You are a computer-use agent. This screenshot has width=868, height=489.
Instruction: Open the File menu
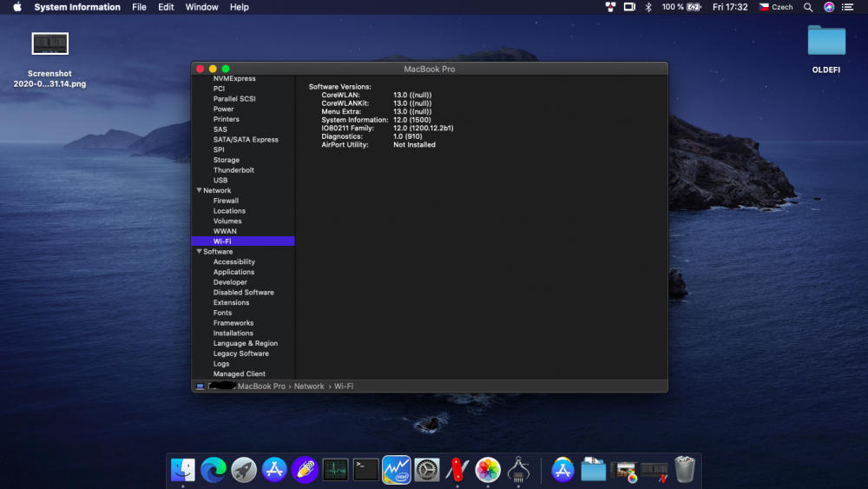click(x=139, y=7)
